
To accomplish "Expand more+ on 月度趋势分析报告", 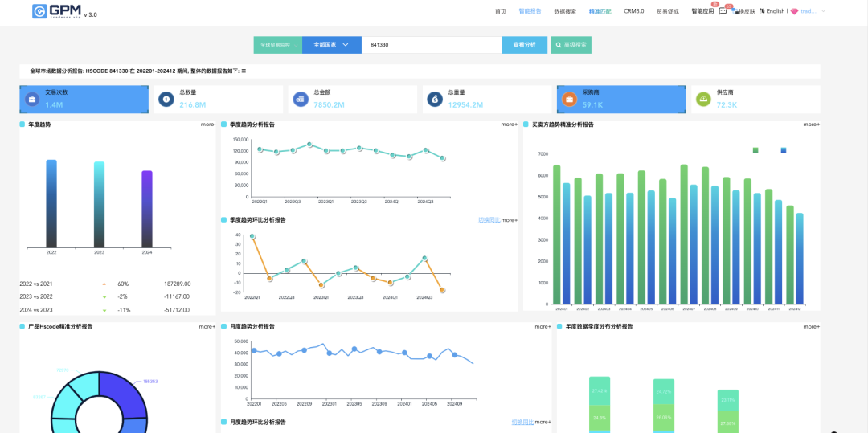I will click(x=543, y=326).
